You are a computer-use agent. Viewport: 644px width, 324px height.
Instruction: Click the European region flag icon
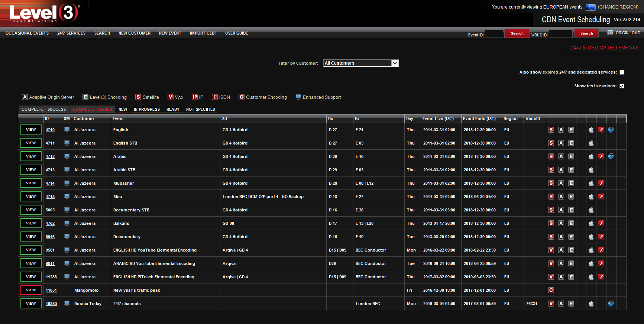click(x=590, y=7)
